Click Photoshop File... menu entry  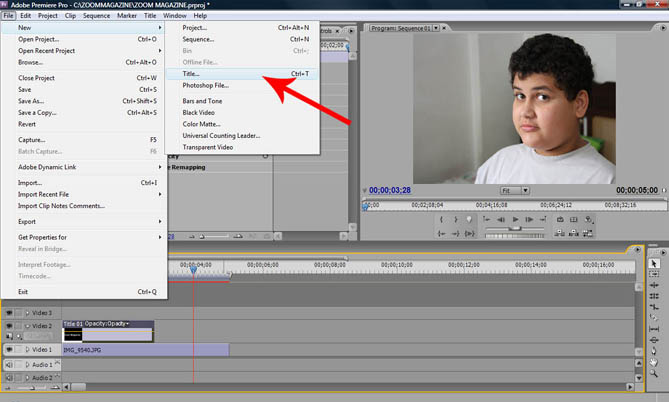(x=206, y=86)
